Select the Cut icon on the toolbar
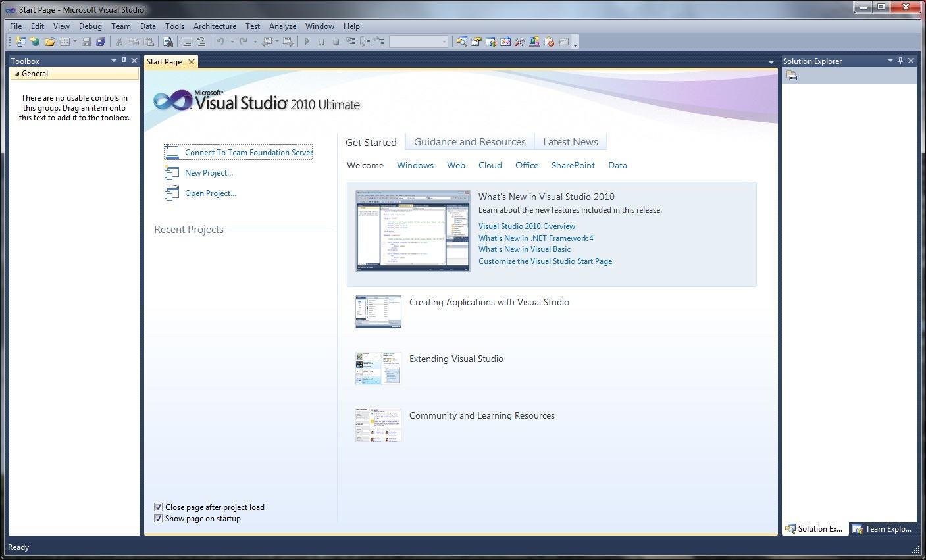 point(120,41)
